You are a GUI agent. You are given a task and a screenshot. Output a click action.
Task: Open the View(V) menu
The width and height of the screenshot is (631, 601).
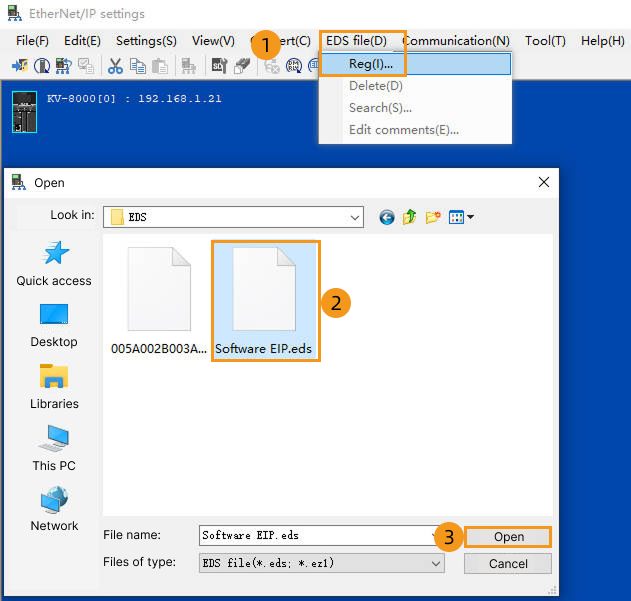[213, 41]
